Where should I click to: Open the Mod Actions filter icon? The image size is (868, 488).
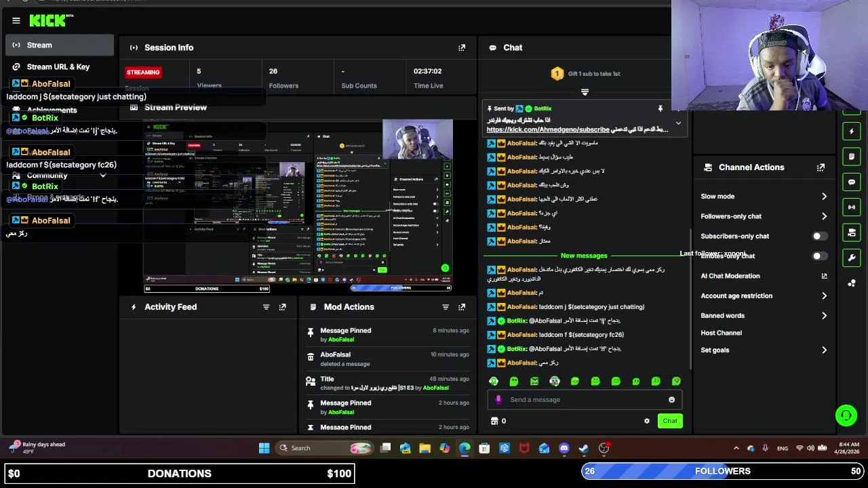(446, 307)
